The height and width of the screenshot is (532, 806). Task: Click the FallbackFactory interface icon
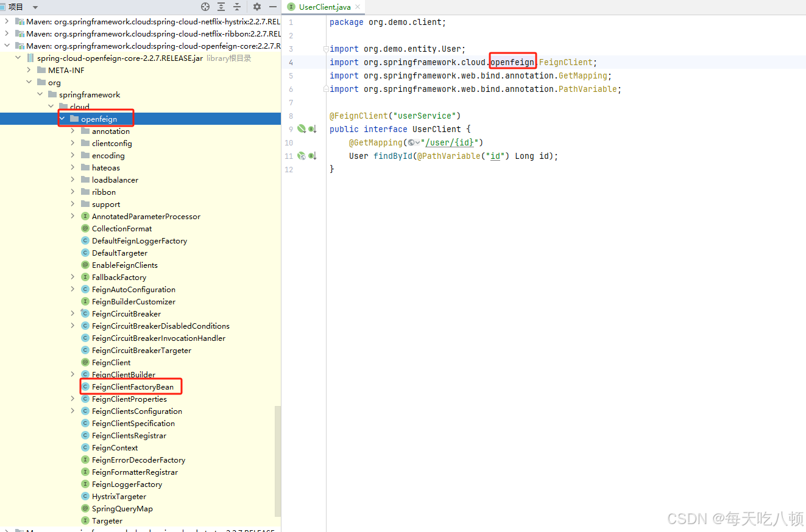pyautogui.click(x=85, y=277)
